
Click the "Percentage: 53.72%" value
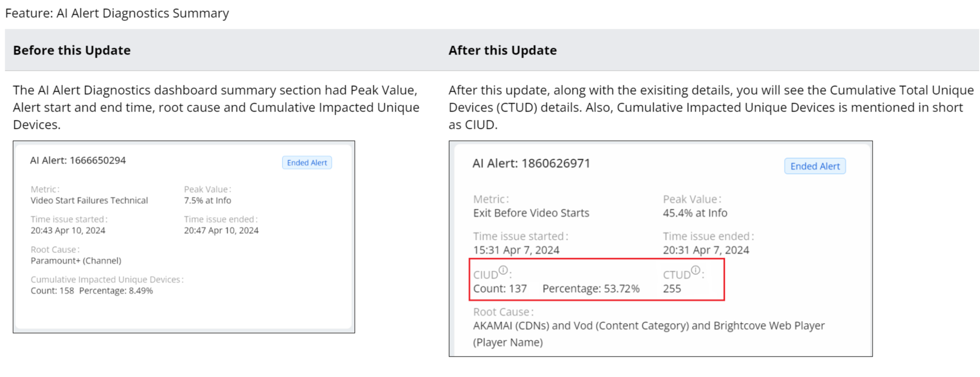click(591, 289)
